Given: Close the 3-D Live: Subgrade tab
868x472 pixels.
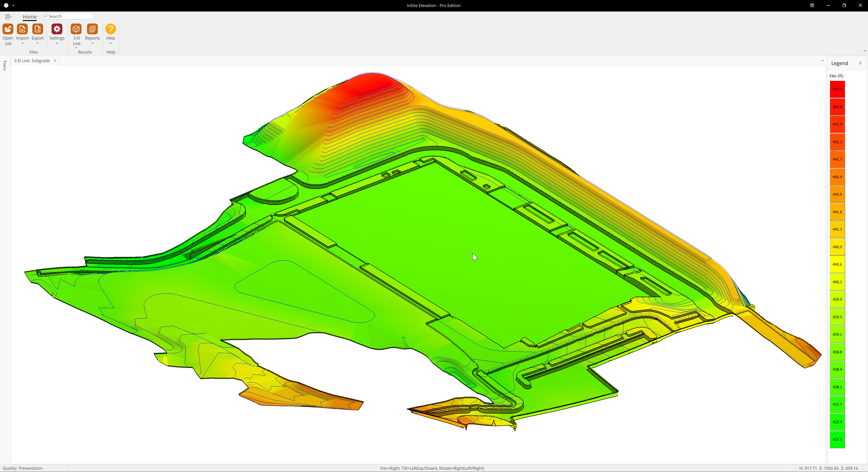Looking at the screenshot, I should [55, 61].
